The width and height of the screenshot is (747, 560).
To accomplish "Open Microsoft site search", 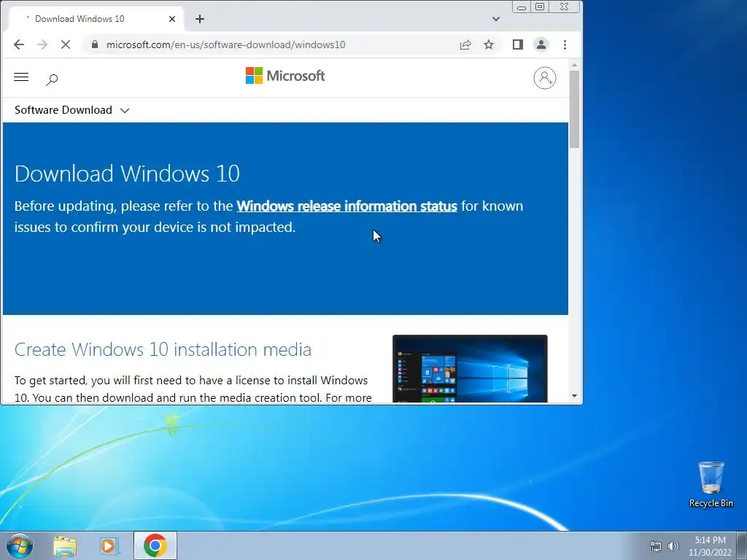I will click(x=52, y=79).
